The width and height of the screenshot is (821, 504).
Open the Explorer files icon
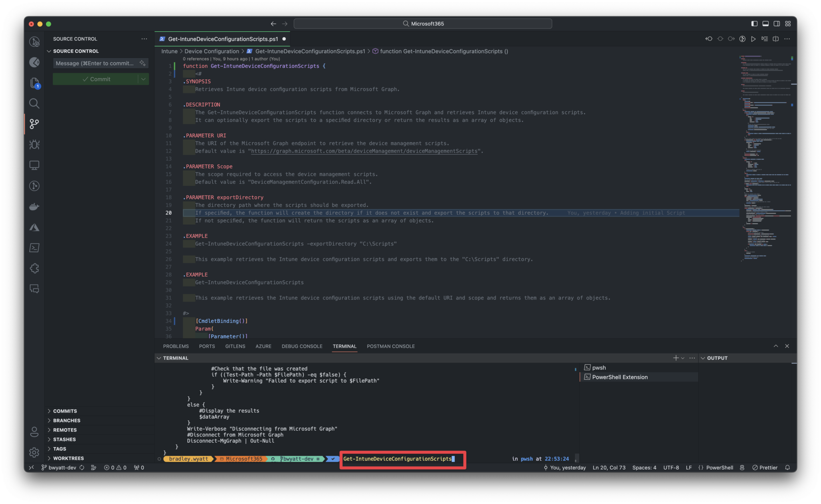click(x=34, y=83)
